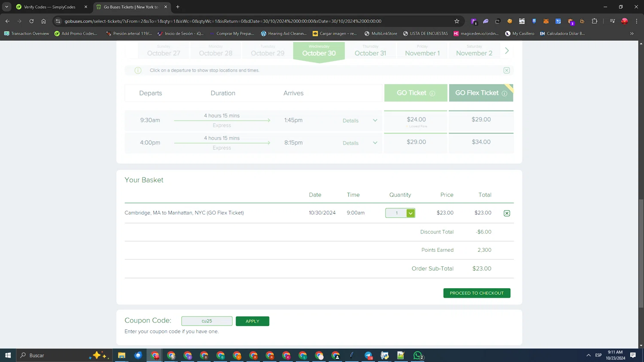Viewport: 644px width, 362px height.
Task: Click the ESP language indicator
Action: [598, 355]
